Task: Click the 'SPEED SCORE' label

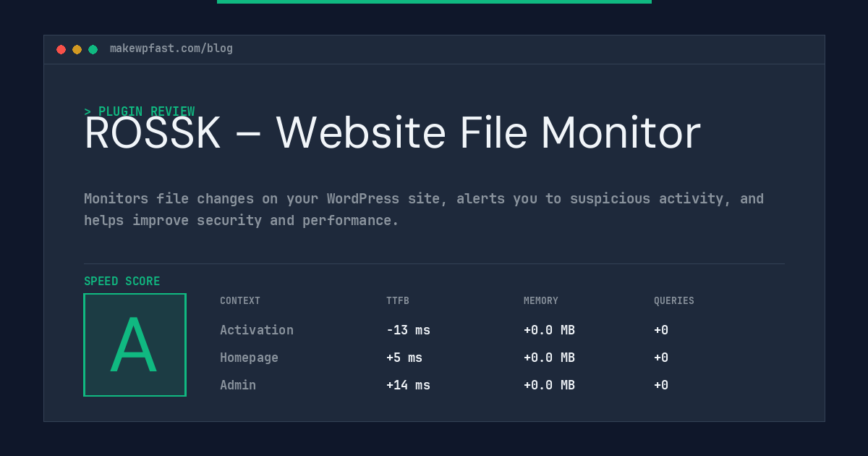Action: point(122,282)
